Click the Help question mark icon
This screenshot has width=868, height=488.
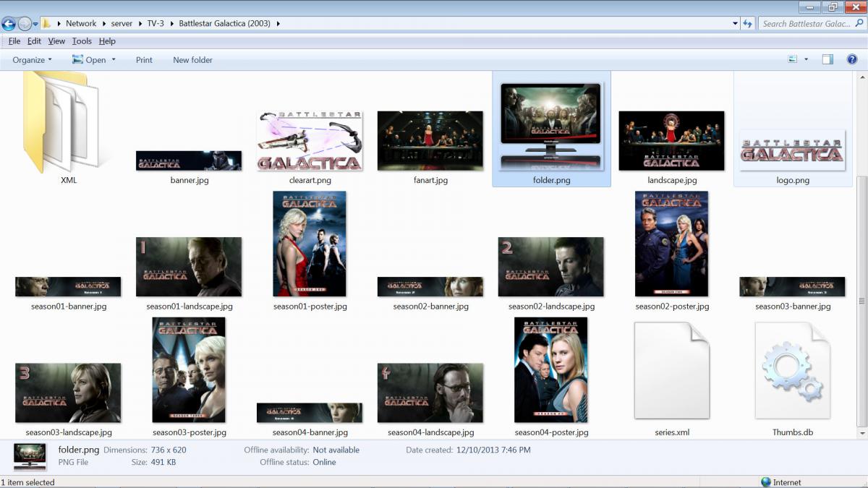852,59
